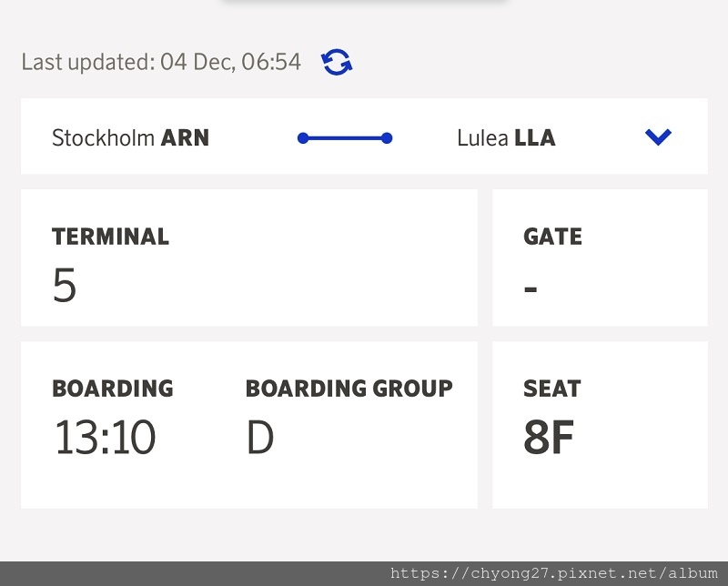Tap the Boarding Group D value
The height and width of the screenshot is (586, 728).
260,437
